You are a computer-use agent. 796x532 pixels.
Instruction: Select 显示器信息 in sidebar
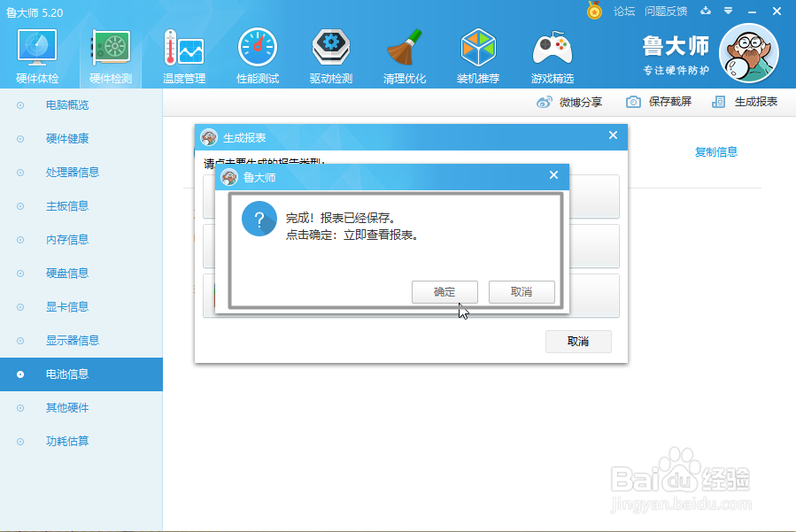tap(81, 341)
